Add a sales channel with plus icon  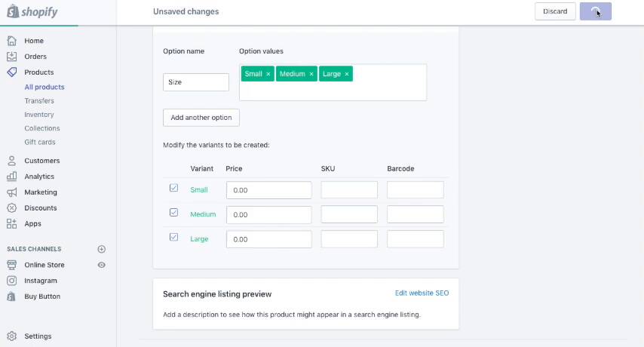(102, 249)
